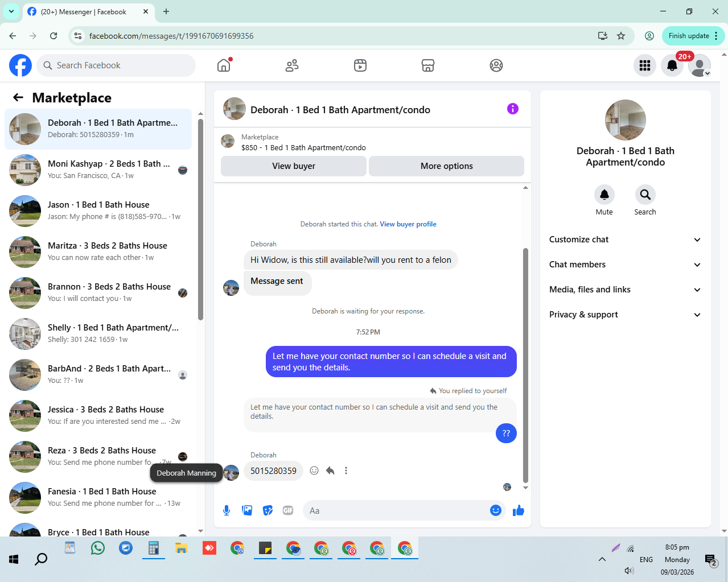This screenshot has height=582, width=728.
Task: Record a voice clip microphone icon
Action: tap(227, 510)
